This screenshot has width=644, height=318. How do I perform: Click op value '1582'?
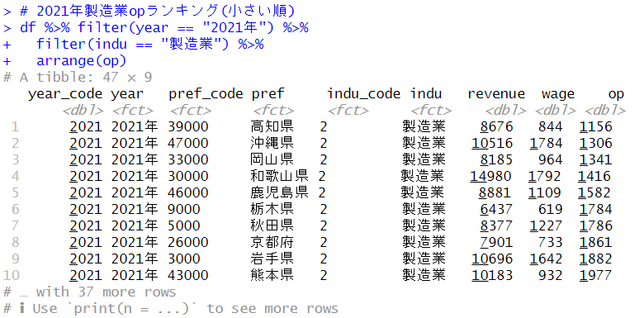tap(594, 192)
